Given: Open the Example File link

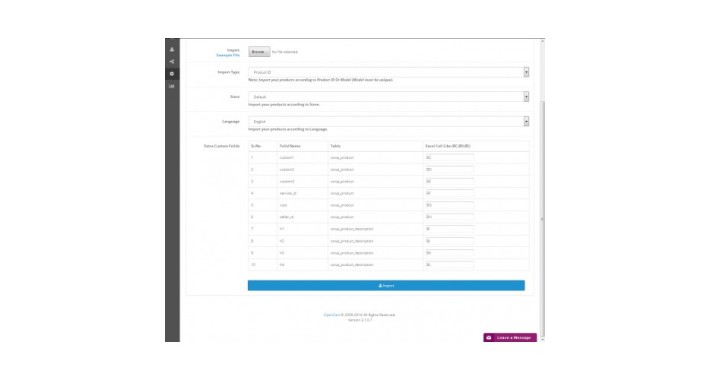Looking at the screenshot, I should [x=228, y=55].
